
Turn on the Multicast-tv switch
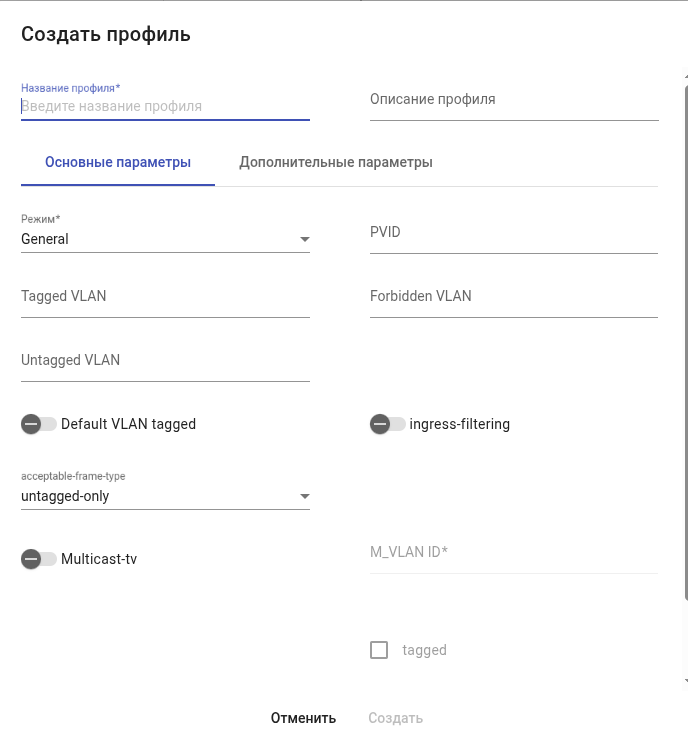pos(38,559)
